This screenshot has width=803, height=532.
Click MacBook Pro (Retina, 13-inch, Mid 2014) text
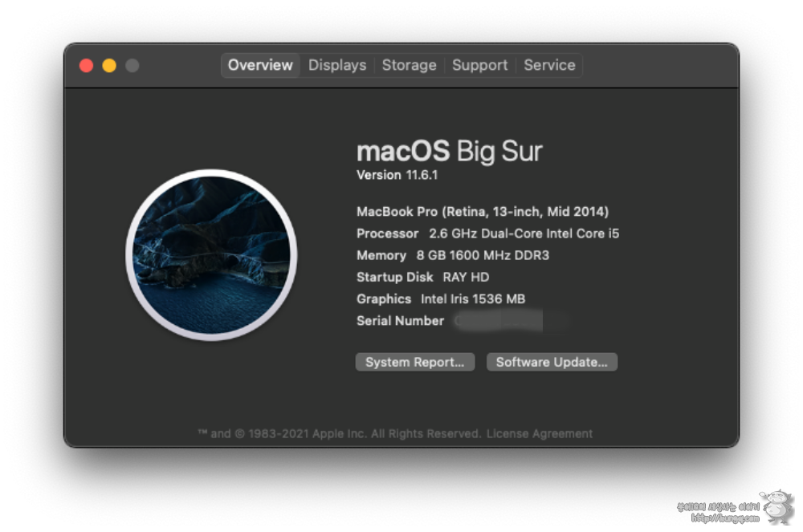pyautogui.click(x=483, y=212)
